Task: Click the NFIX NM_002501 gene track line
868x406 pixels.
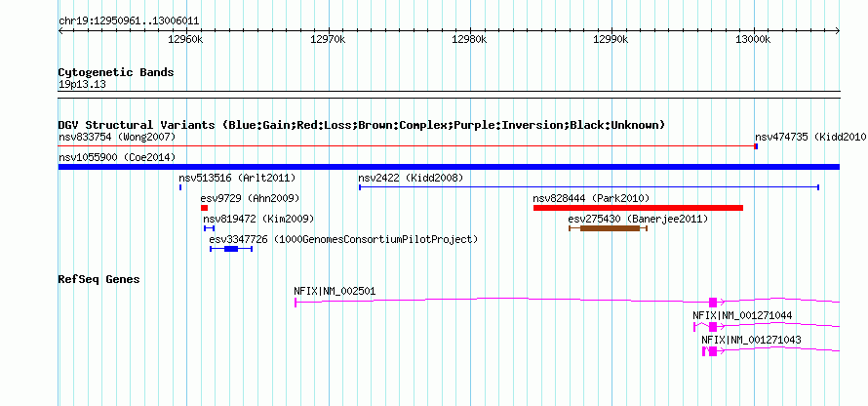Action: [x=568, y=302]
